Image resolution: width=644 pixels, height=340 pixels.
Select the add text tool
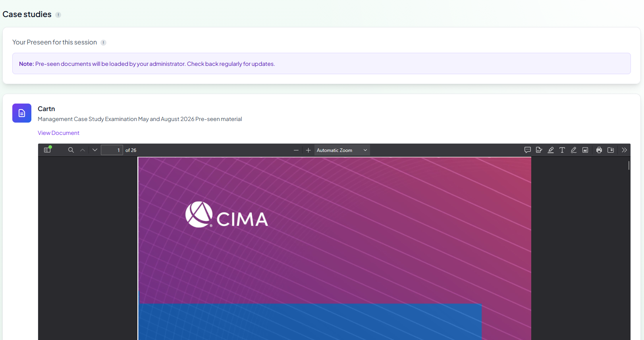click(x=562, y=150)
